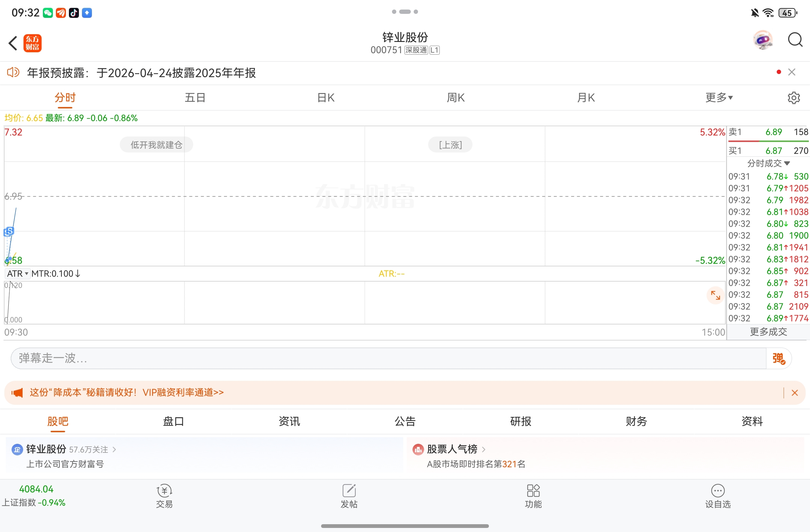Image resolution: width=810 pixels, height=532 pixels.
Task: Switch to the 日K tab
Action: [326, 98]
